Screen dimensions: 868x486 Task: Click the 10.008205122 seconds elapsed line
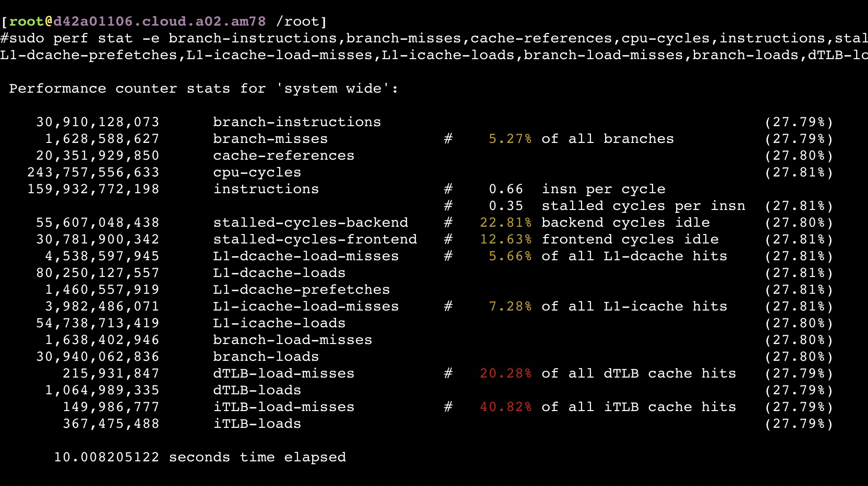[200, 457]
